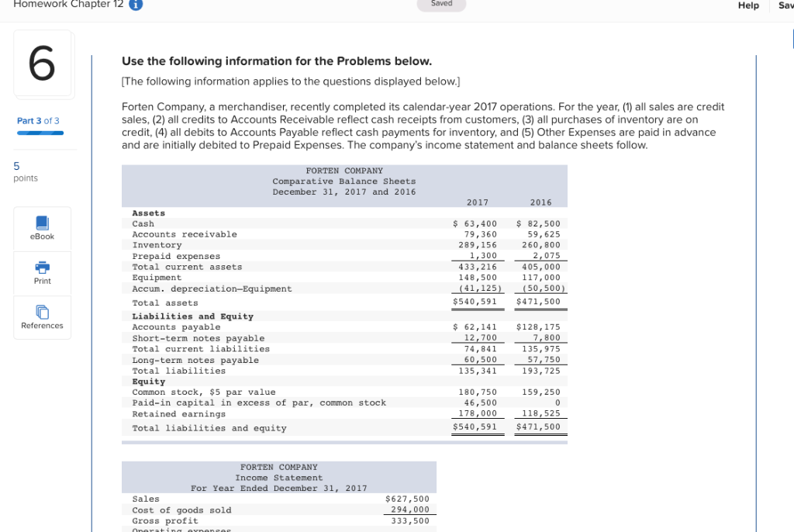Click the Print label
Screen dimensions: 794x532
point(43,282)
